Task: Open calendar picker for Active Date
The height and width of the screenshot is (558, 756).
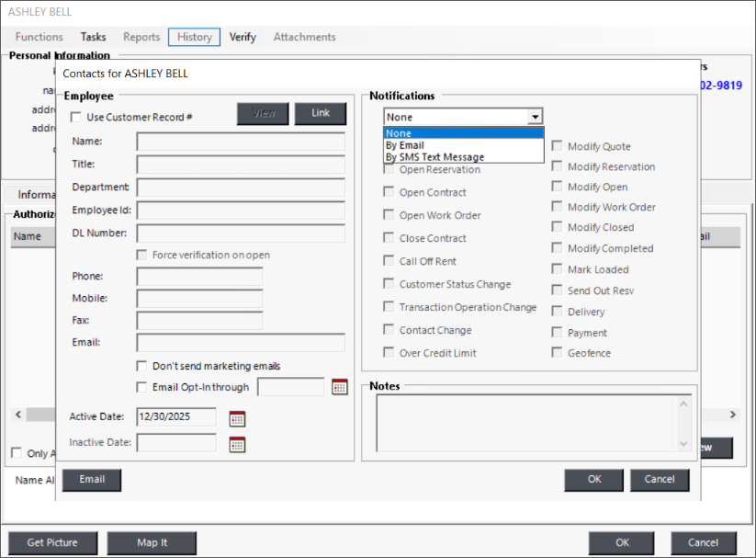Action: click(x=237, y=418)
